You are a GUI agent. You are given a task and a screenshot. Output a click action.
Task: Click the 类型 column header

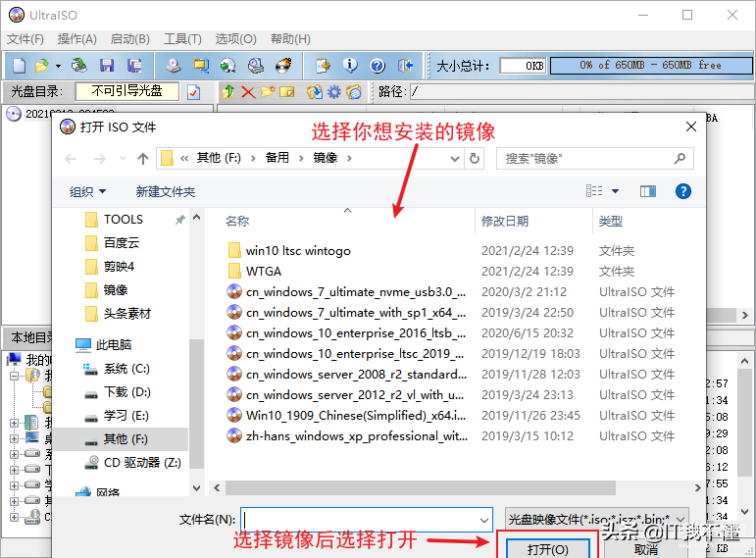click(x=611, y=222)
